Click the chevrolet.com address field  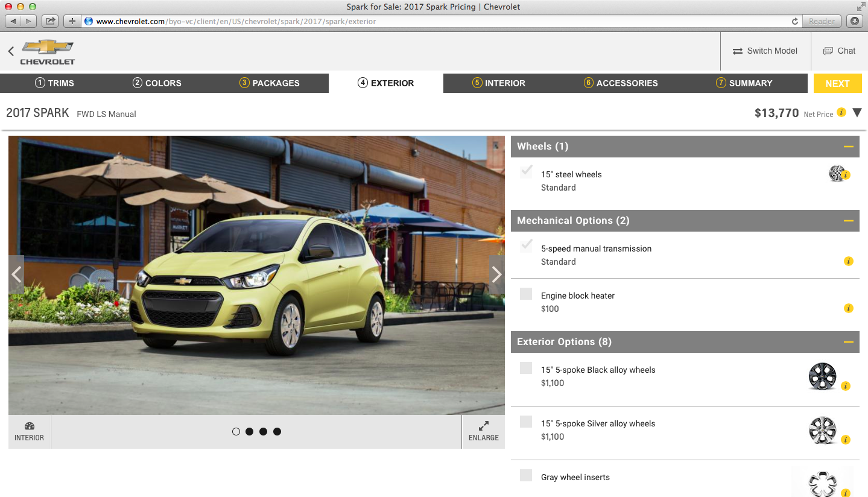(434, 21)
